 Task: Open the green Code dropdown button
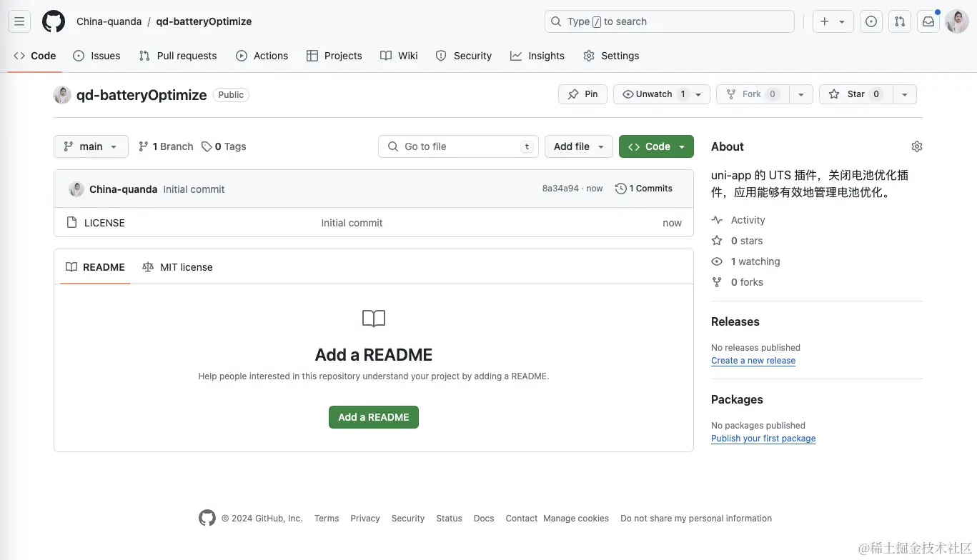click(x=656, y=146)
